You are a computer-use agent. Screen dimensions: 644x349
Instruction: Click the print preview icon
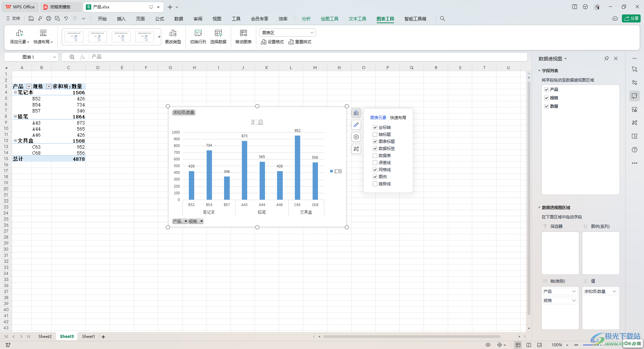point(57,19)
